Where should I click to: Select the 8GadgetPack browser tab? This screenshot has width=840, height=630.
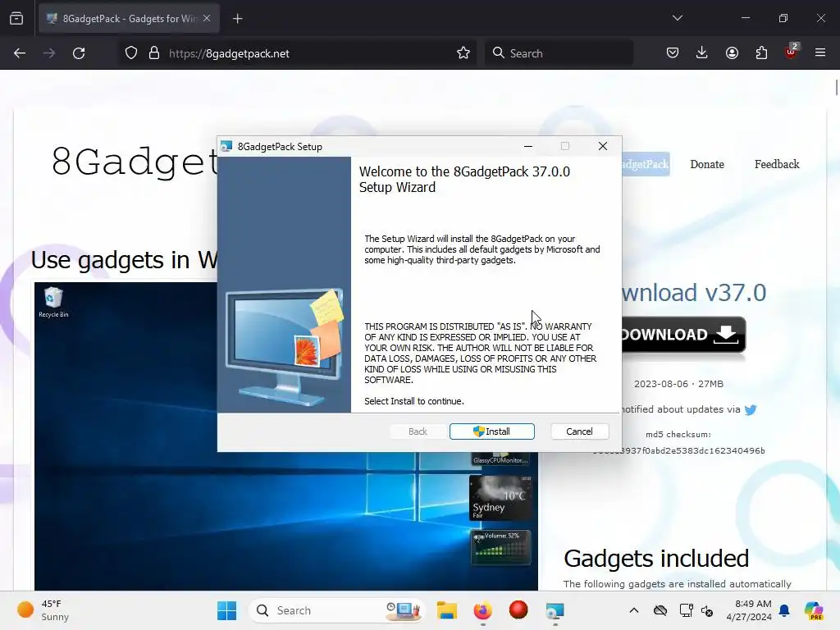129,19
